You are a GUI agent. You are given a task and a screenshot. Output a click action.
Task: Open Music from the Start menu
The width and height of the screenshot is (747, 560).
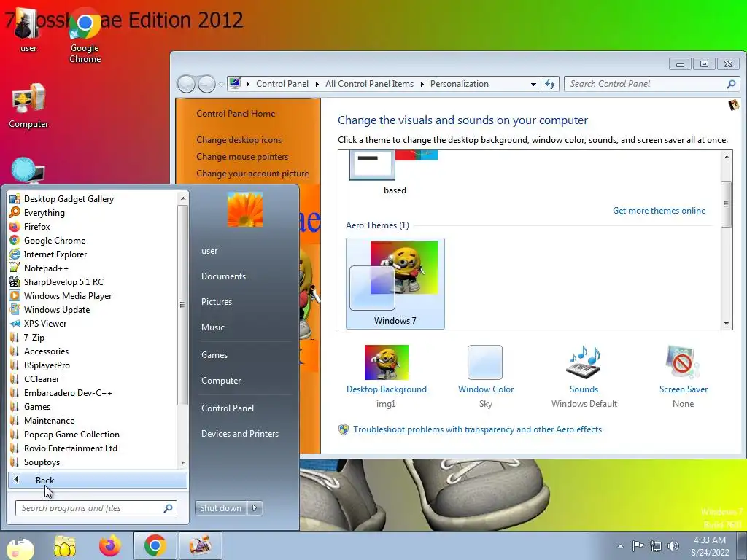(212, 327)
